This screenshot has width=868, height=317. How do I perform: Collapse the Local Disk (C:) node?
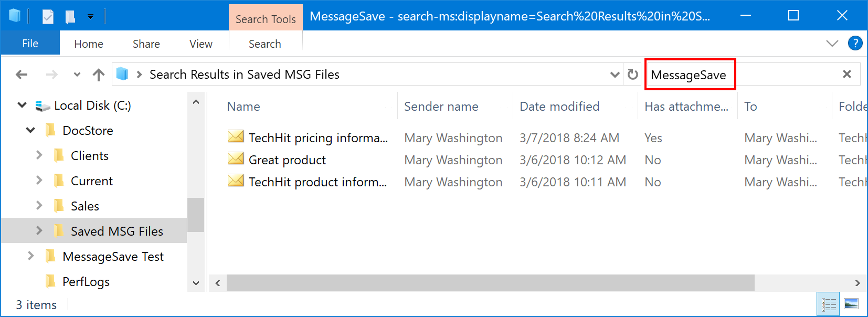pos(22,105)
